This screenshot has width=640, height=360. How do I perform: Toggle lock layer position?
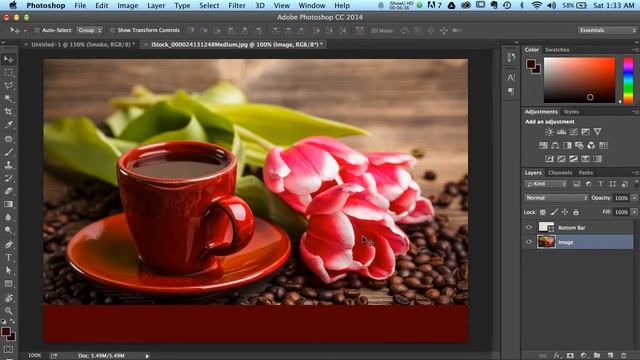pyautogui.click(x=564, y=212)
